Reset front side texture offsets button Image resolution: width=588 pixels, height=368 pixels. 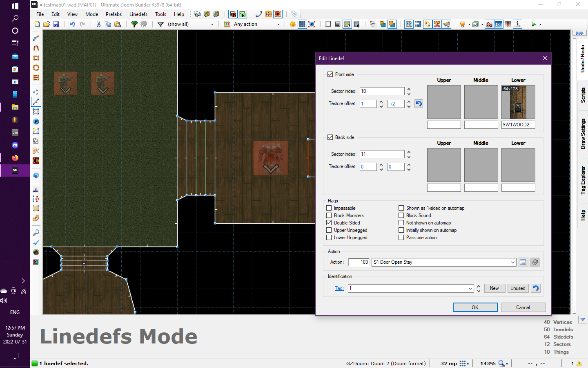coord(419,104)
